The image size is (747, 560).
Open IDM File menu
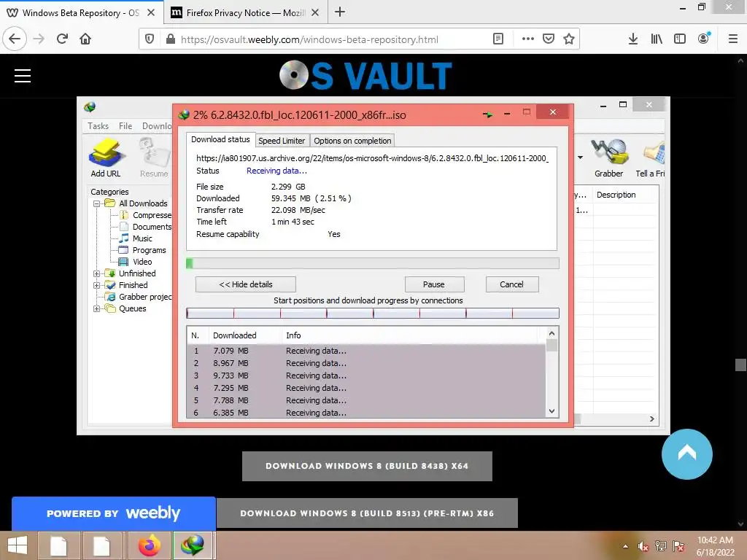(125, 125)
